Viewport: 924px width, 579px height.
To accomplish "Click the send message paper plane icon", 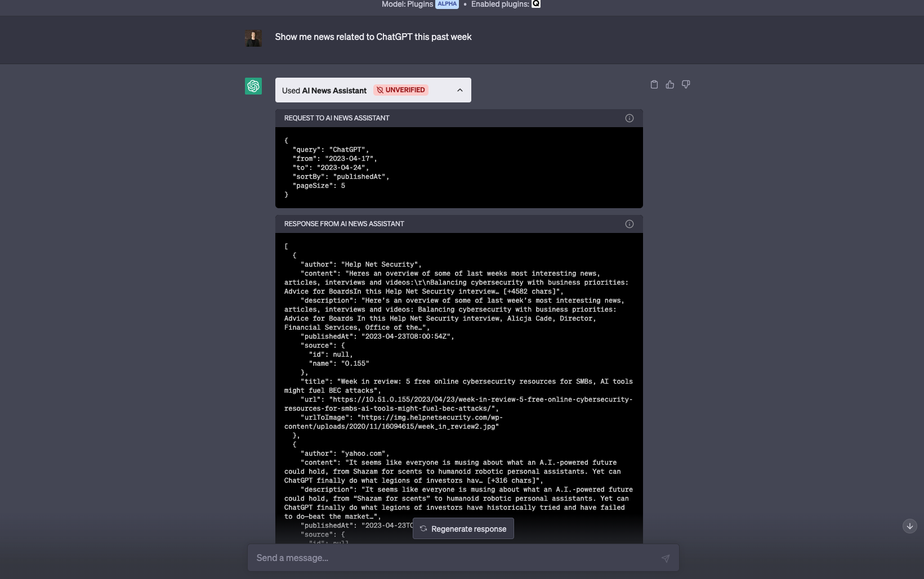I will coord(665,558).
